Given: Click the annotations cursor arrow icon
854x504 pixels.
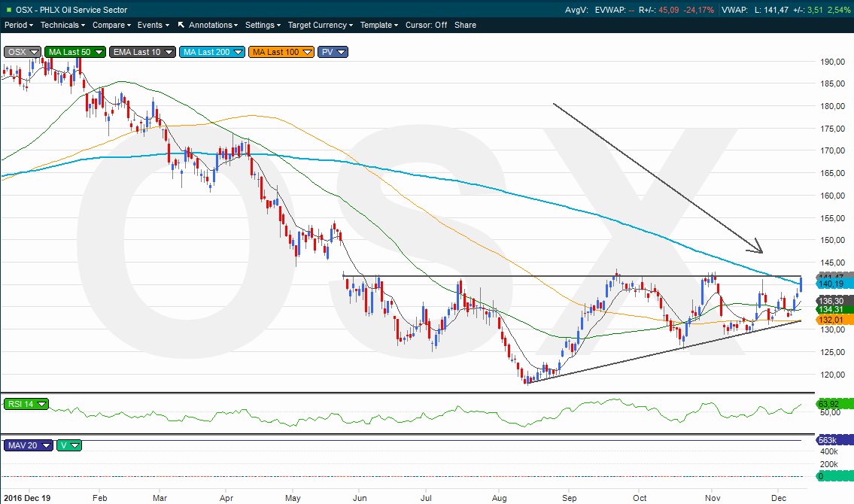Looking at the screenshot, I should [x=181, y=25].
